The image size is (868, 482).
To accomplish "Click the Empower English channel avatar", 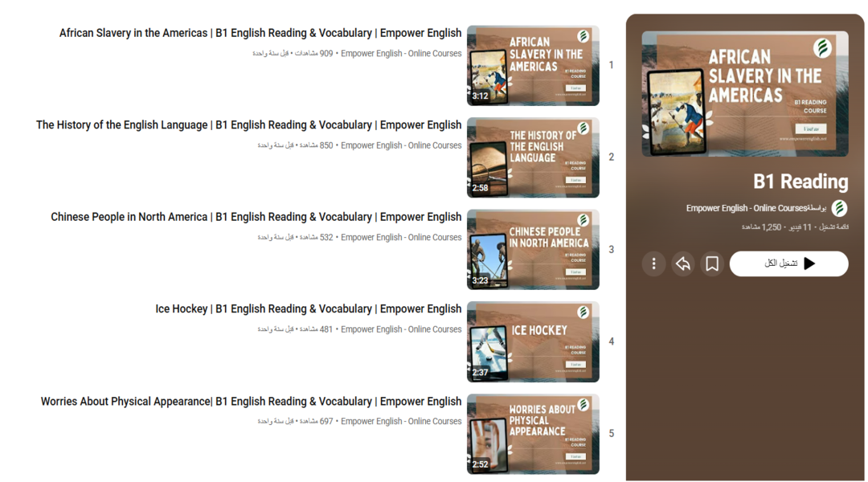I will point(839,208).
